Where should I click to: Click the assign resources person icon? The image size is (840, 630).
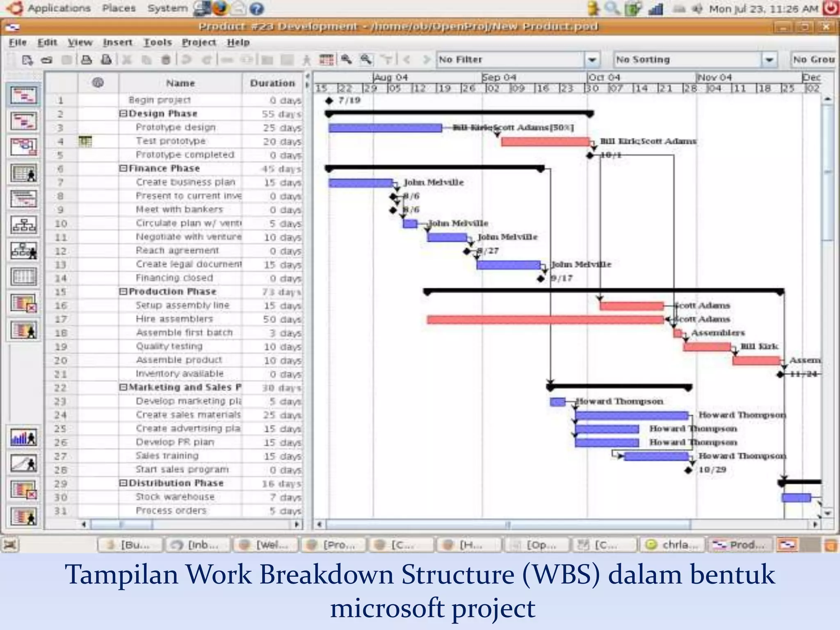[306, 60]
